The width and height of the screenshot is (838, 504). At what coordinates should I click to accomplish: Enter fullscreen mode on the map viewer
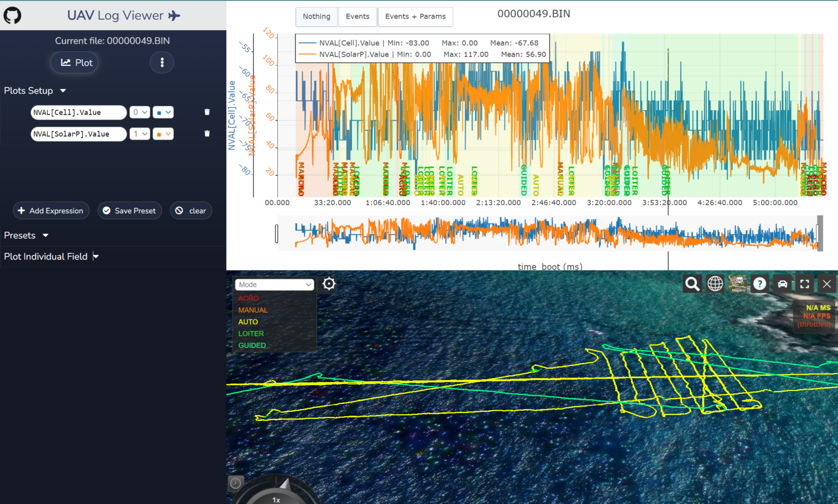(804, 284)
